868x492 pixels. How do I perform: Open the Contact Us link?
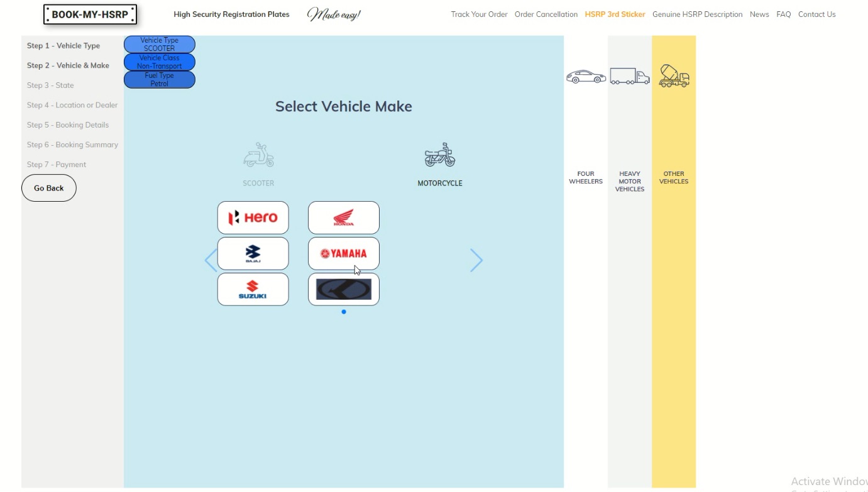817,14
